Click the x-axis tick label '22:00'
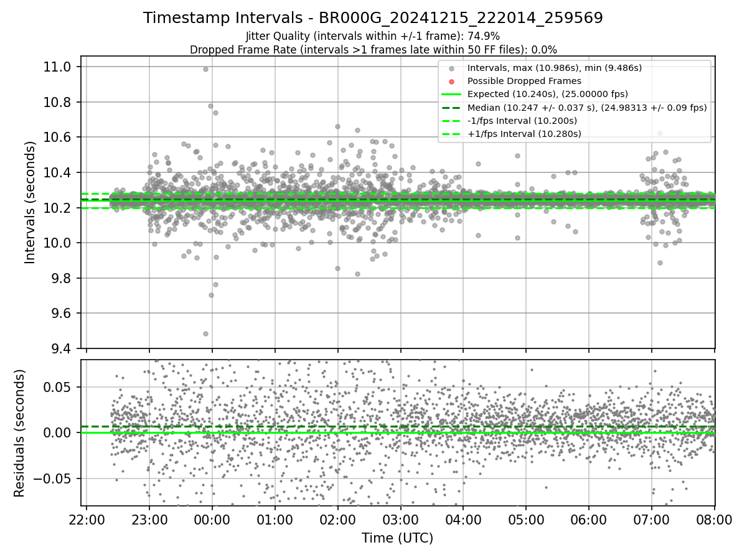The width and height of the screenshot is (747, 560). (x=87, y=519)
